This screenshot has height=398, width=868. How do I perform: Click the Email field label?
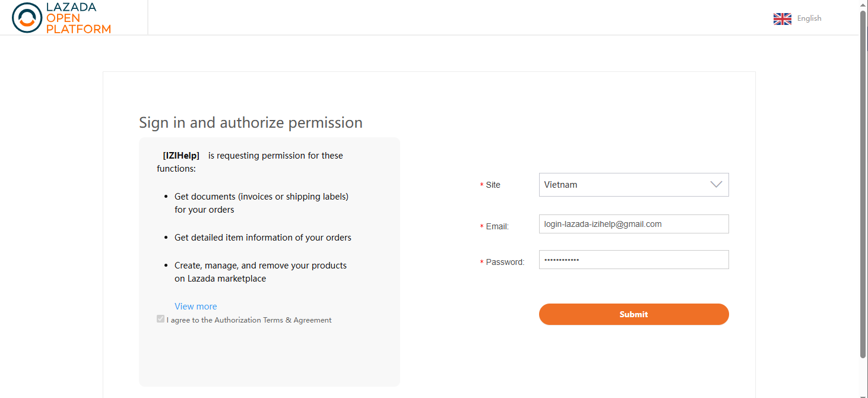tap(497, 227)
